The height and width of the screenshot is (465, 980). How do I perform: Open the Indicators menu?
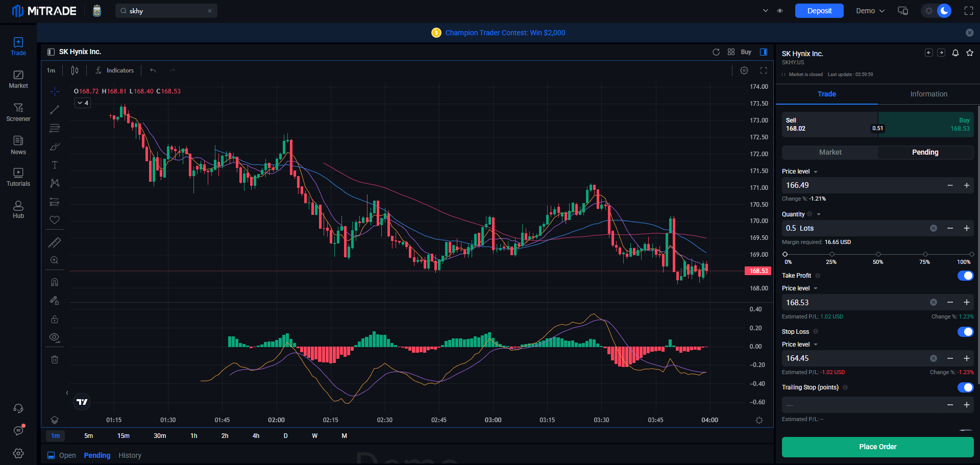pos(115,70)
